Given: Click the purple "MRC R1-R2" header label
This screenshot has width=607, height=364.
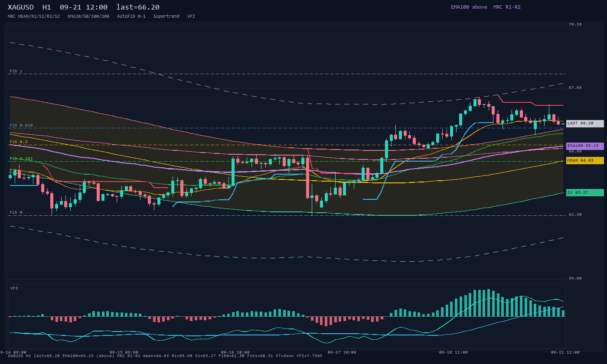Looking at the screenshot, I should point(507,7).
